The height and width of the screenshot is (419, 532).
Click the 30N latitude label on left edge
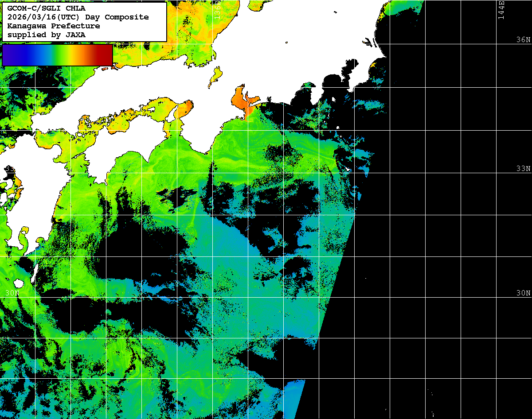12,293
